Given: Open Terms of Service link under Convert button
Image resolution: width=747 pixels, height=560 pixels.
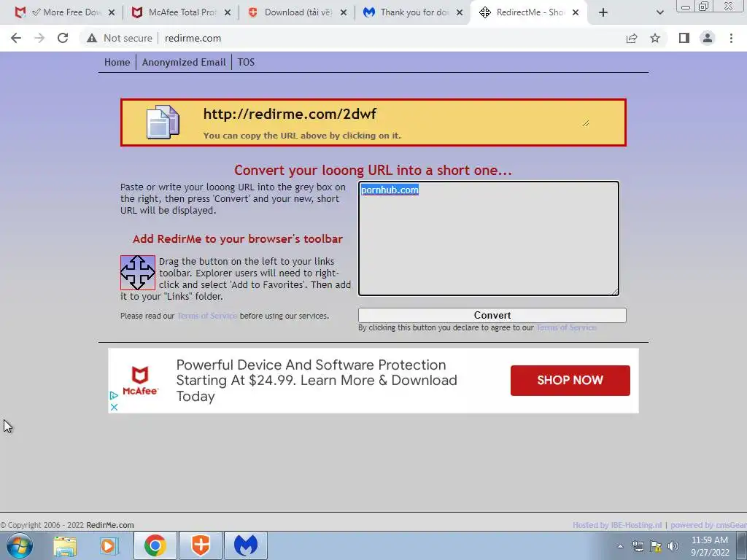Looking at the screenshot, I should tap(566, 327).
